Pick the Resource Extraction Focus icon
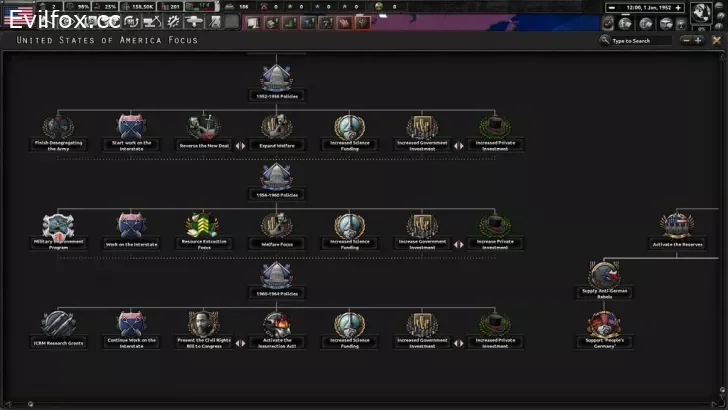Image resolution: width=728 pixels, height=410 pixels. [x=203, y=227]
